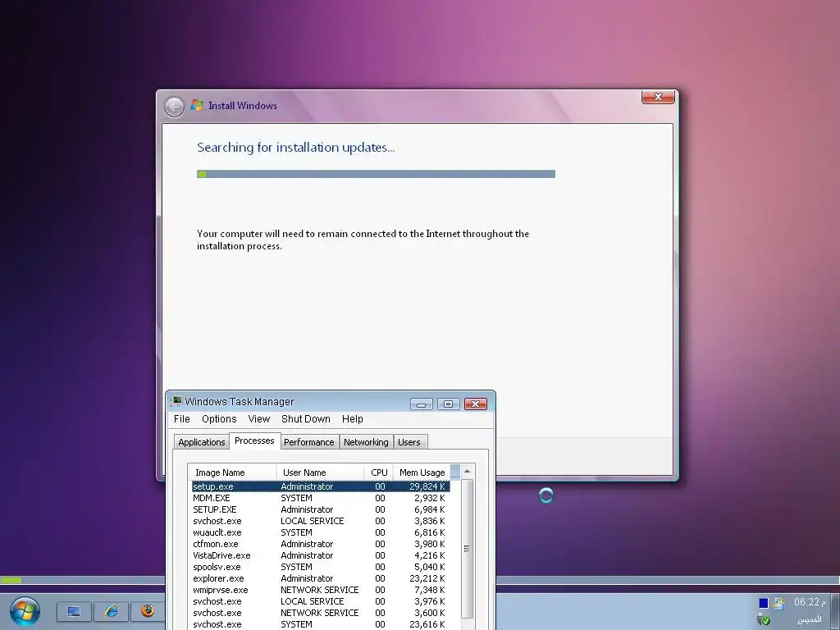Image resolution: width=840 pixels, height=630 pixels.
Task: Select the spoolsv.exe process
Action: [321, 568]
